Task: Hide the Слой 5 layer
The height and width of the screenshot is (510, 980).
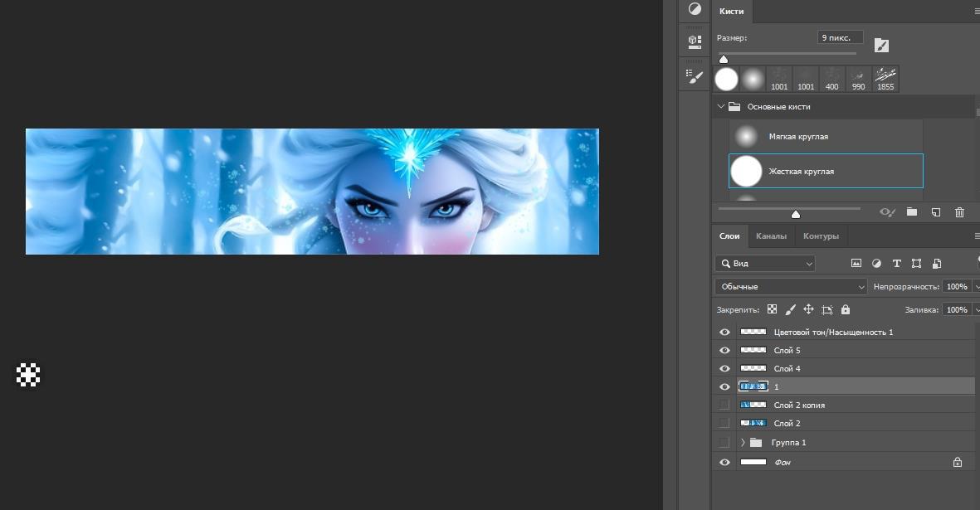Action: click(724, 350)
